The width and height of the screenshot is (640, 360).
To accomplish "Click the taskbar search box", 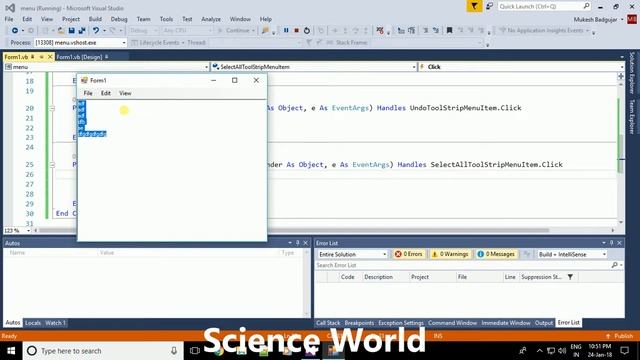I will 102,351.
